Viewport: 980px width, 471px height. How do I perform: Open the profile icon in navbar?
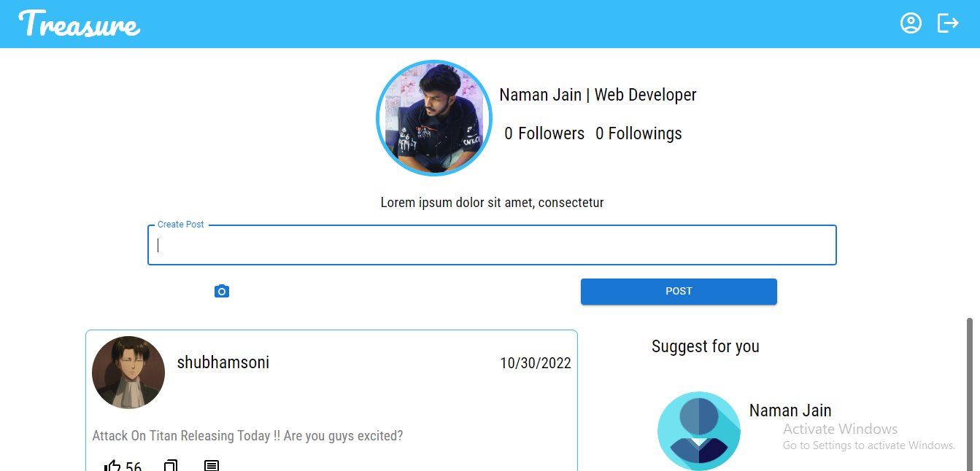tap(911, 23)
